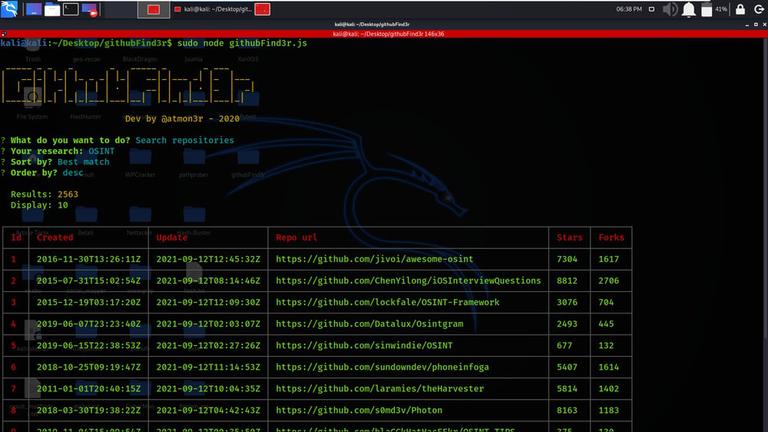This screenshot has height=432, width=768.
Task: Click the s0md3v/Photon repo URL
Action: tap(359, 409)
